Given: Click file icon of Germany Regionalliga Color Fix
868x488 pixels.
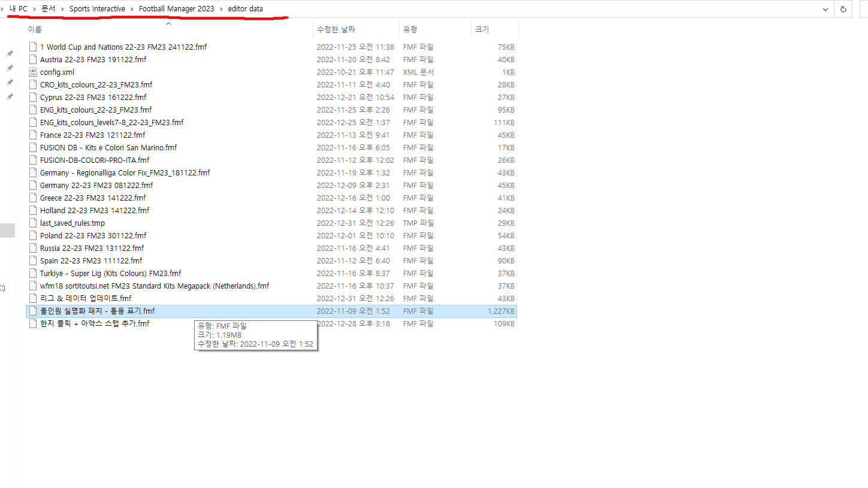Looking at the screenshot, I should (33, 172).
